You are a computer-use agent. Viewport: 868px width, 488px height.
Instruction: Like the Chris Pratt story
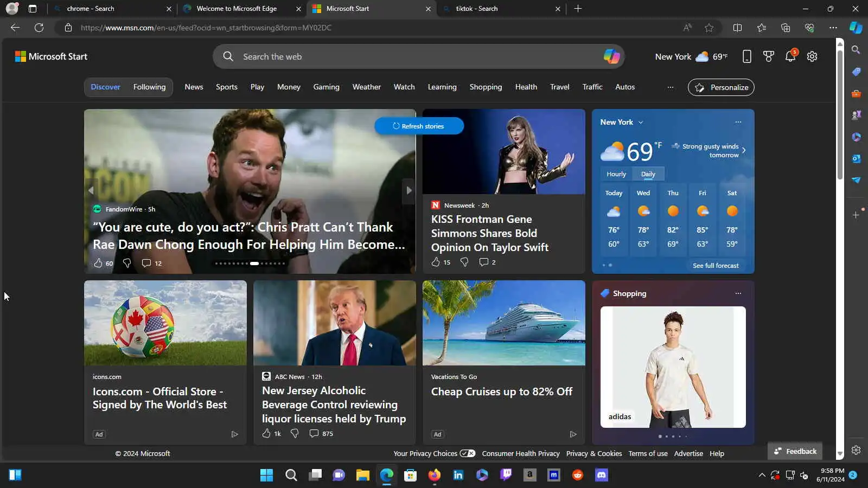tap(98, 263)
